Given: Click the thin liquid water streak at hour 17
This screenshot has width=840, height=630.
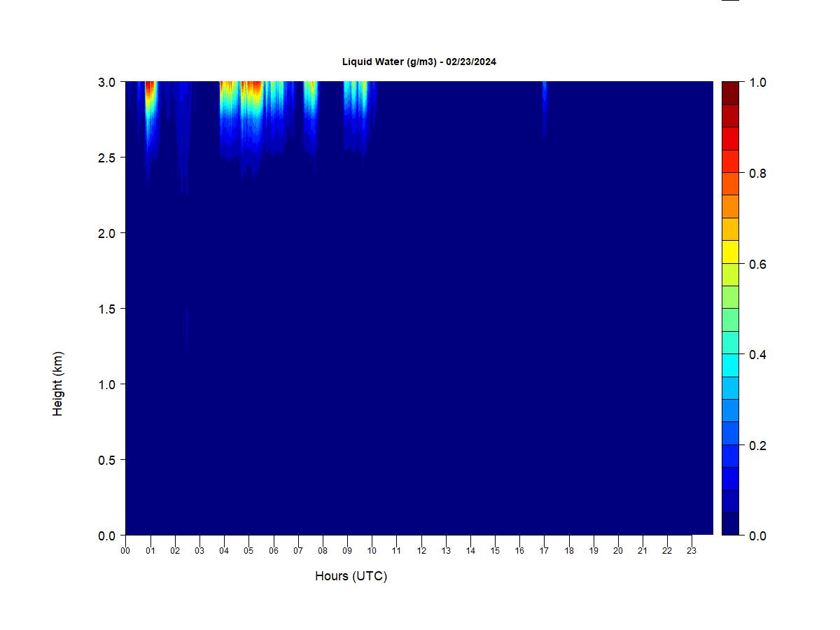Looking at the screenshot, I should 544,108.
